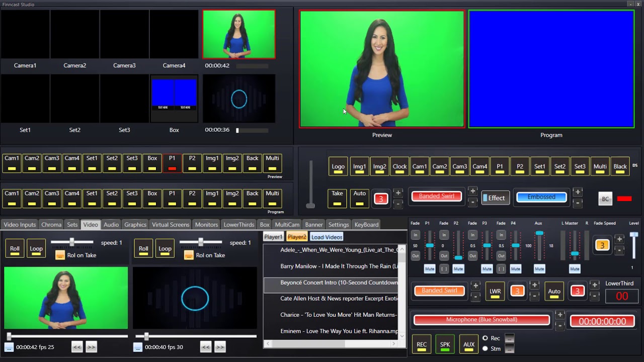Select the Rec radio option
This screenshot has width=644, height=362.
point(485,338)
